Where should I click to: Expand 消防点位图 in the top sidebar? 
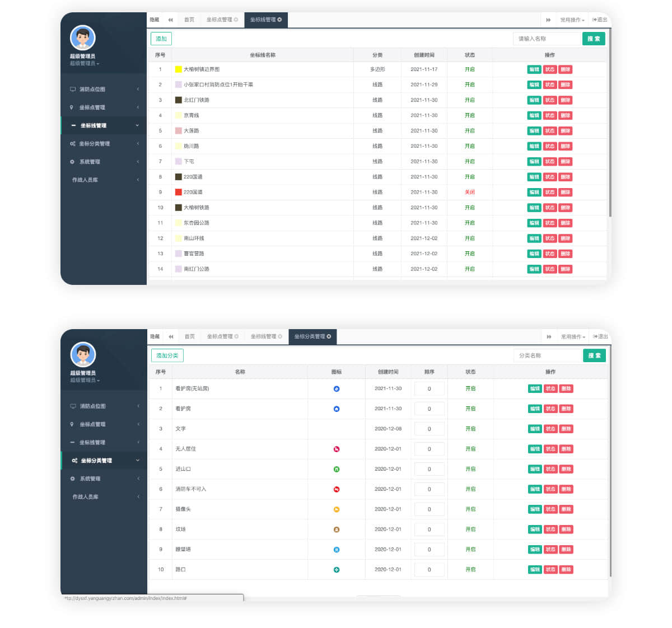point(92,89)
